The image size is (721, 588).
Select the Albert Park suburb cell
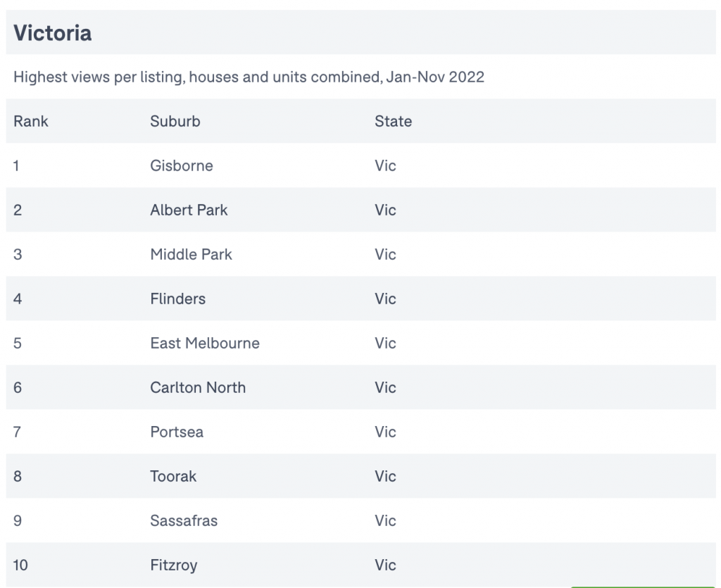[x=189, y=210]
